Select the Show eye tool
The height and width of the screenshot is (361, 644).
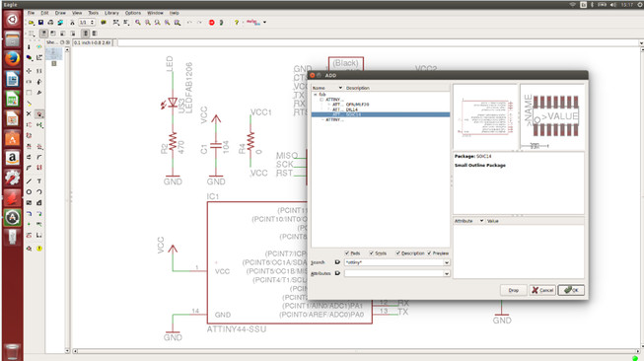click(39, 46)
